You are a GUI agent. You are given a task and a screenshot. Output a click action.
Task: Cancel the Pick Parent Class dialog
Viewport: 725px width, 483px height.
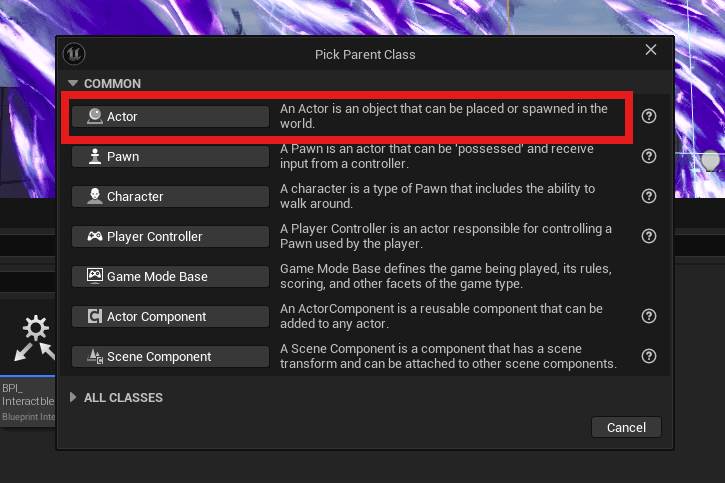(x=626, y=428)
